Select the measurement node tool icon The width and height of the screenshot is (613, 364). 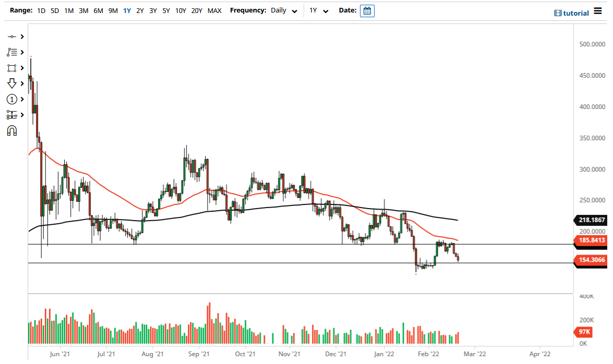pos(11,115)
